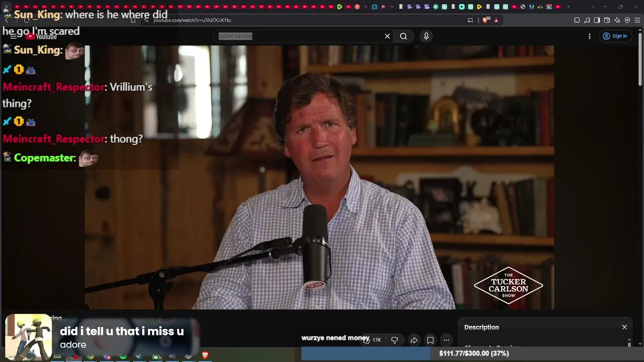Viewport: 644px width, 362px height.
Task: Clear the YouTube search box text
Action: 387,36
